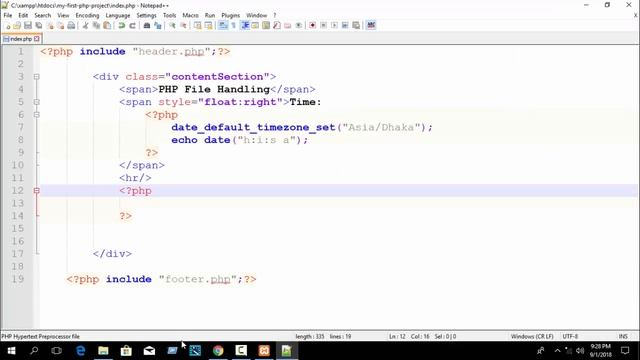Save the file using the Save toolbar icon
The width and height of the screenshot is (640, 360).
(x=28, y=25)
